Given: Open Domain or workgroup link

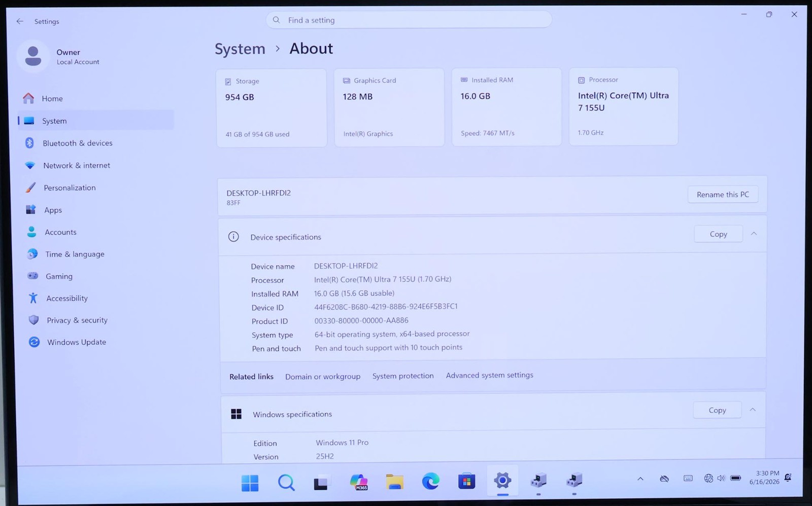Looking at the screenshot, I should pos(323,376).
